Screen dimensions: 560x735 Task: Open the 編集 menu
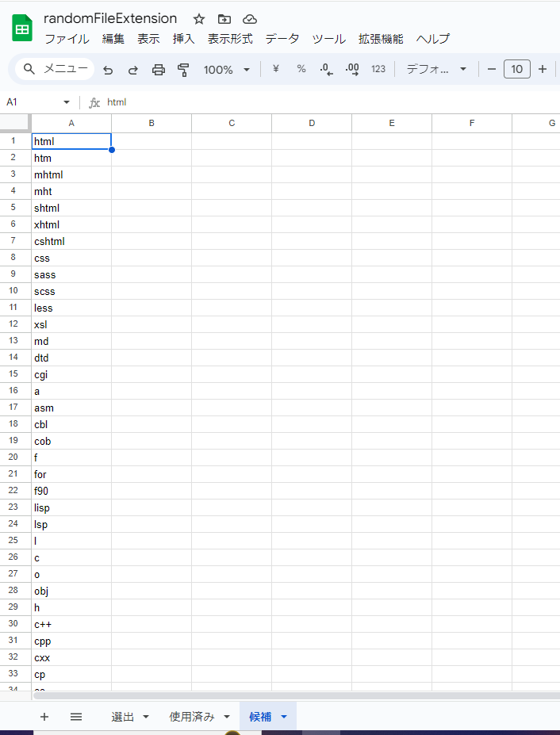(x=113, y=39)
